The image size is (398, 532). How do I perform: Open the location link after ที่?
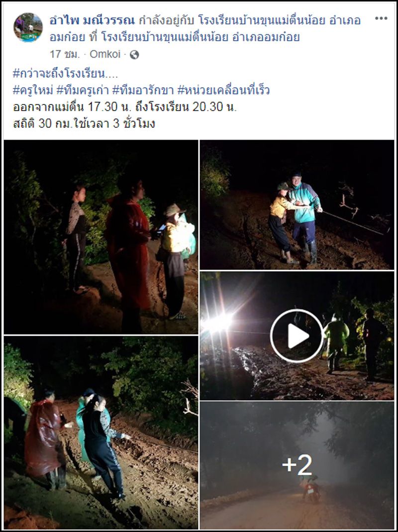pyautogui.click(x=200, y=37)
